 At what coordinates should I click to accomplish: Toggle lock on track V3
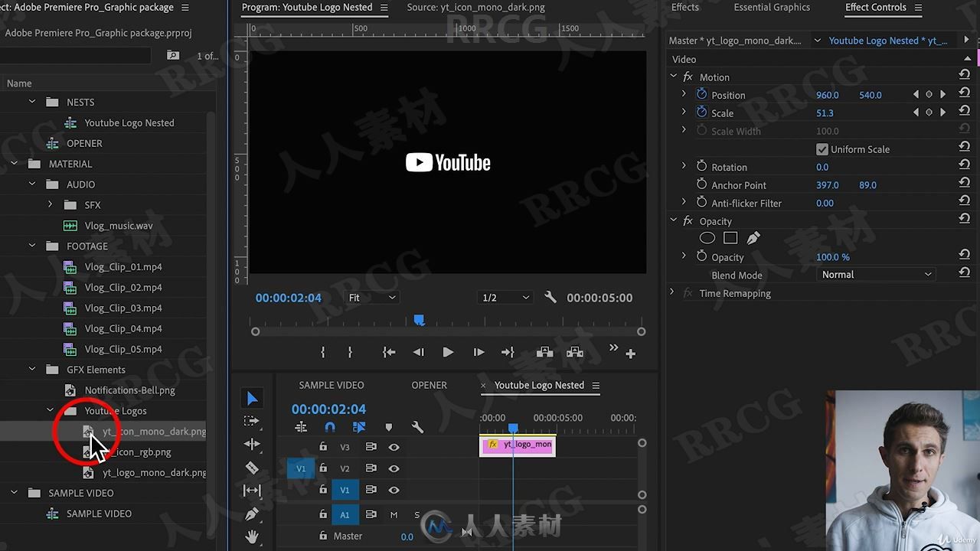323,447
